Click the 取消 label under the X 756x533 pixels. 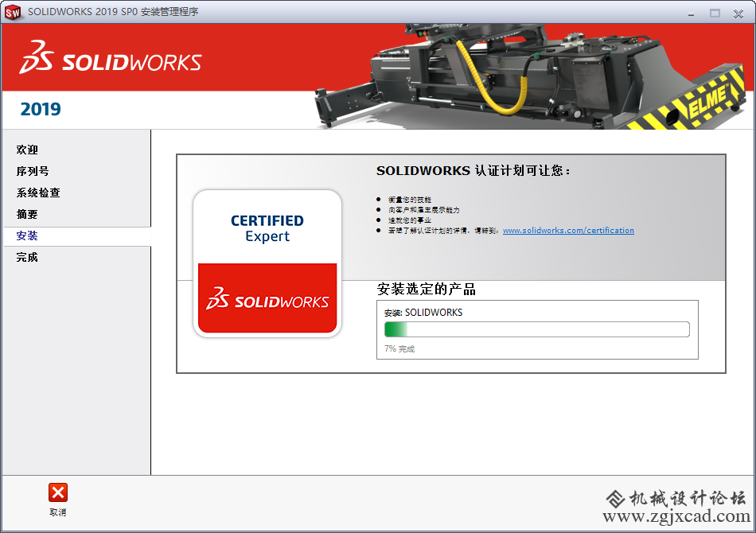point(58,512)
